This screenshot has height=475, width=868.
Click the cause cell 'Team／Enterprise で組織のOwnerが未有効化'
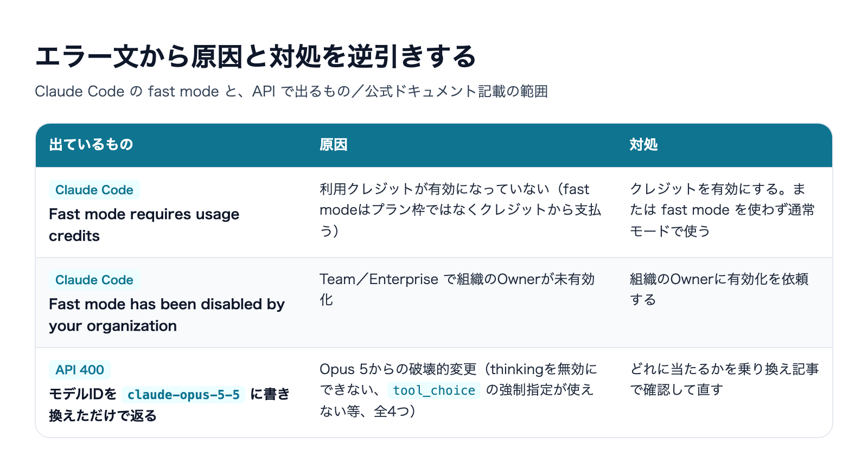coord(457,290)
